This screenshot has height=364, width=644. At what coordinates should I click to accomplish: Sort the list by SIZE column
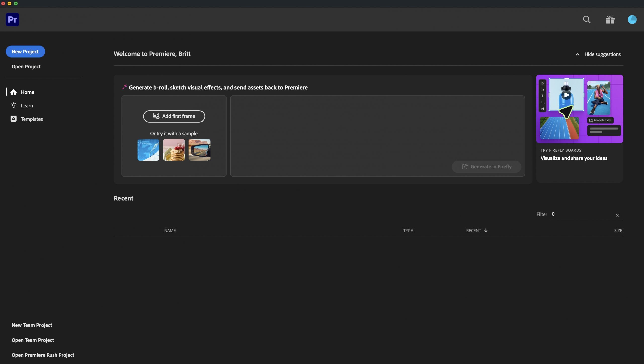[x=618, y=231]
